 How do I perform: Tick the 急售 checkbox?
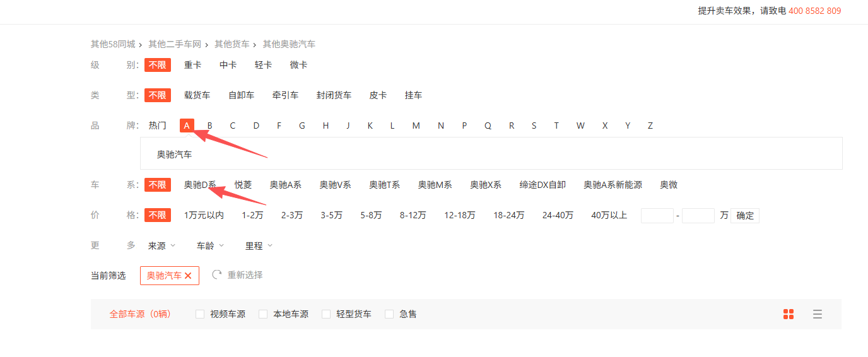pyautogui.click(x=389, y=314)
